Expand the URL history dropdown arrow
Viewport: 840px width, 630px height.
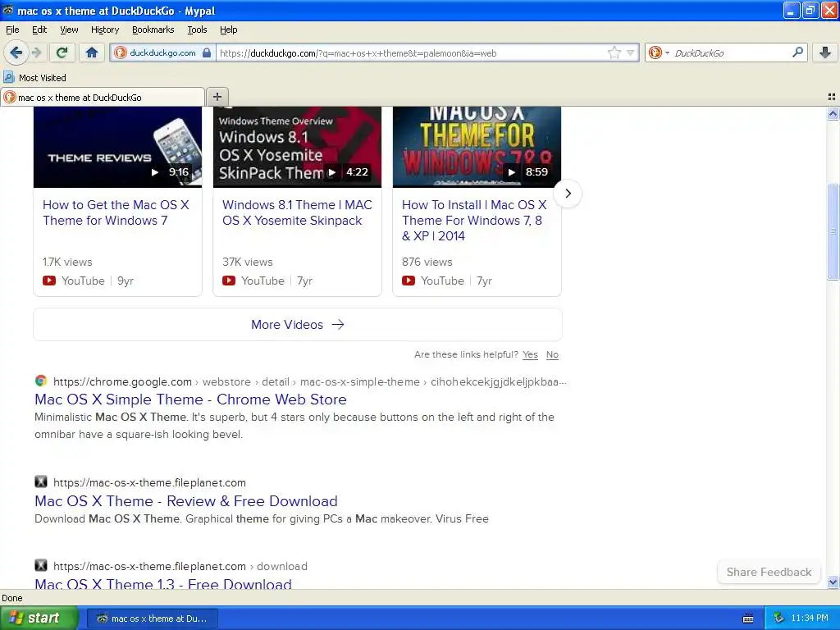tap(631, 52)
